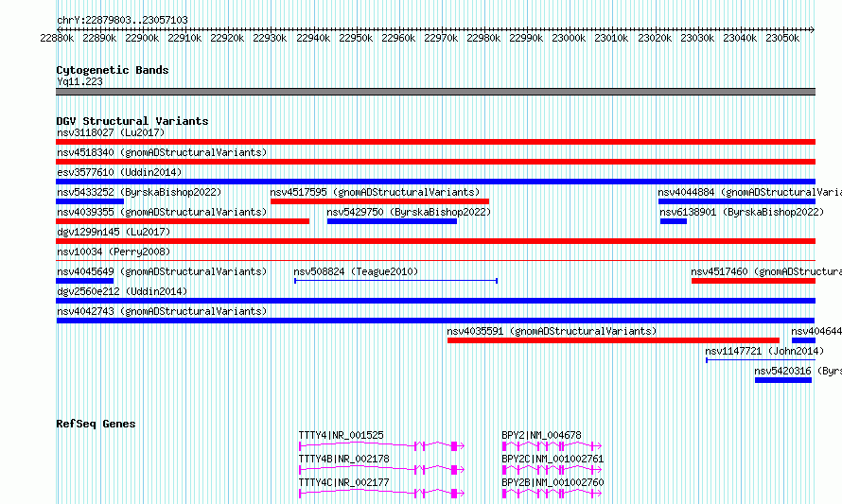This screenshot has height=504, width=842.
Task: Select the nsv4518340 gnomAD red bar
Action: [x=435, y=162]
